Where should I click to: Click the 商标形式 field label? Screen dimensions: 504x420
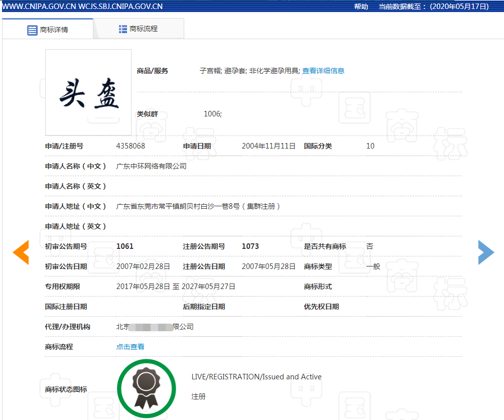(318, 287)
